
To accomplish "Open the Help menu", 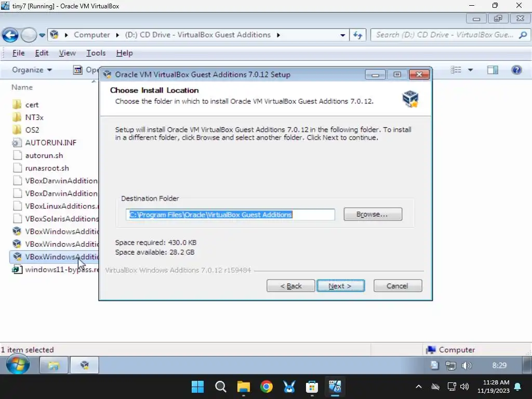I will point(124,53).
